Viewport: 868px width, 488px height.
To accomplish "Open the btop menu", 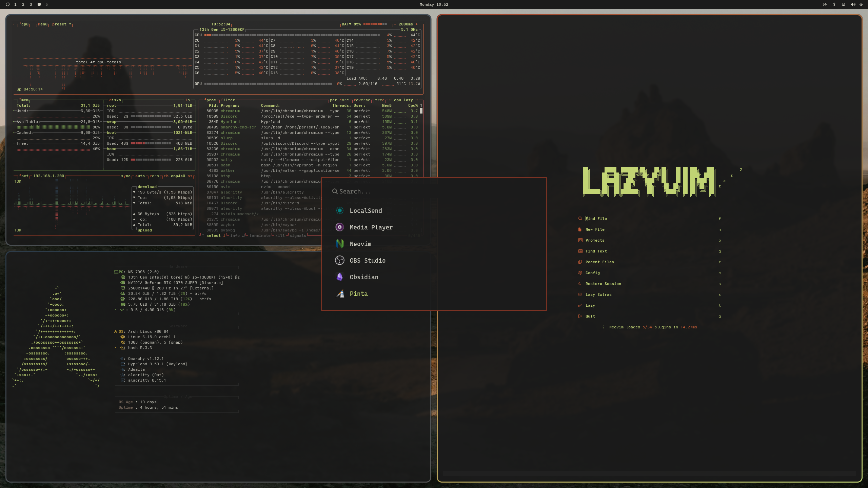I will pos(42,24).
